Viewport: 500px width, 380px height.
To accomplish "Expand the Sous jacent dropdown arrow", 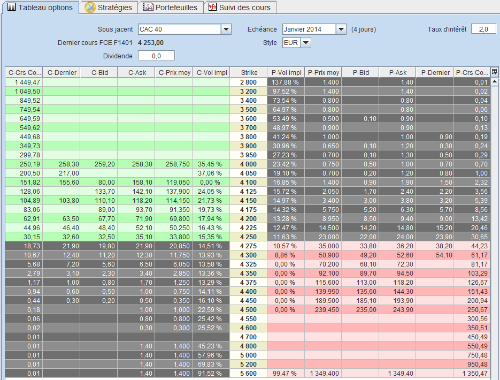I will 226,29.
